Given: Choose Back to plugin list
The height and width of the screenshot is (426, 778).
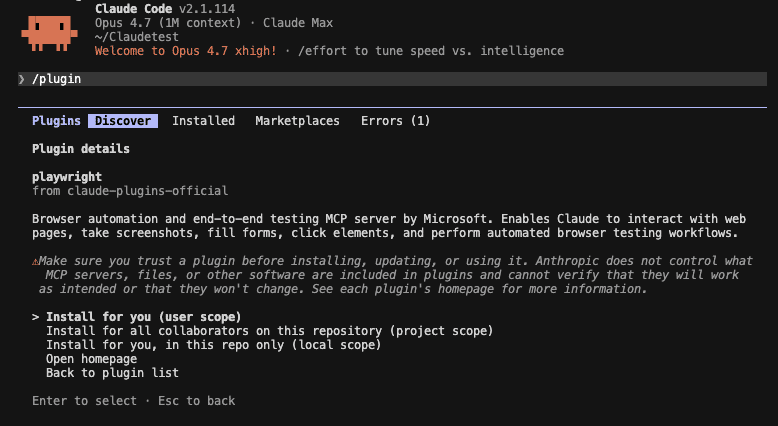Looking at the screenshot, I should click(112, 373).
